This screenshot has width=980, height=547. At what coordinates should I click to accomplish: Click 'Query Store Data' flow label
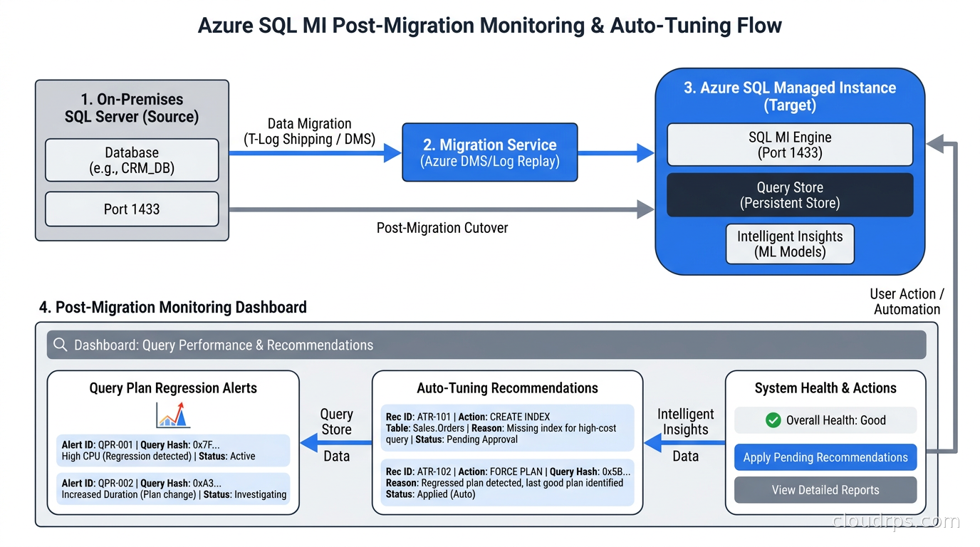click(336, 434)
